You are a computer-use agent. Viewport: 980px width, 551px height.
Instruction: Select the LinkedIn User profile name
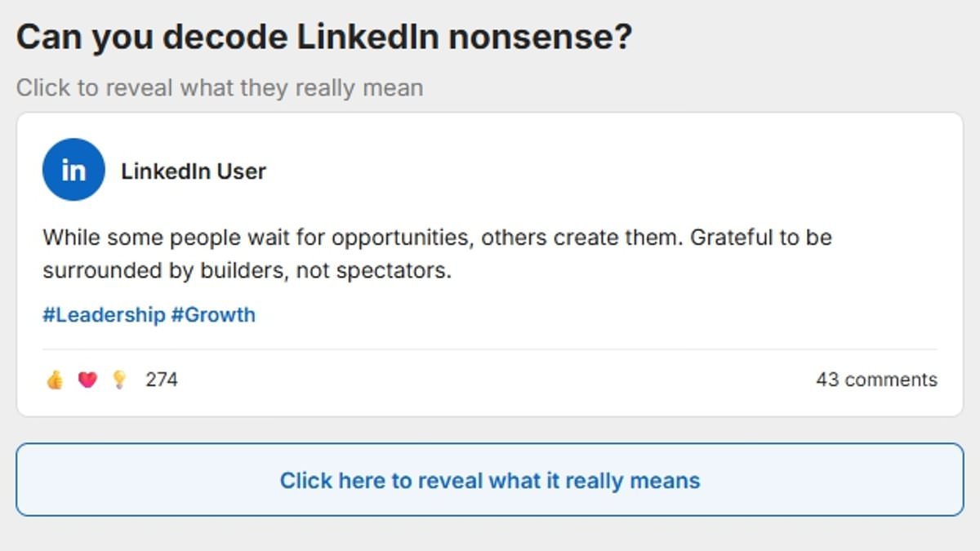point(193,171)
